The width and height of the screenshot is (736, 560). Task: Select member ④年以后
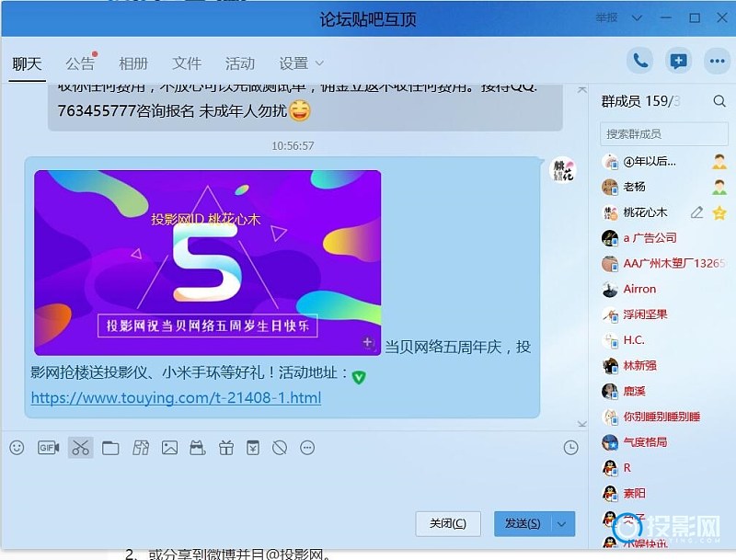click(x=663, y=162)
